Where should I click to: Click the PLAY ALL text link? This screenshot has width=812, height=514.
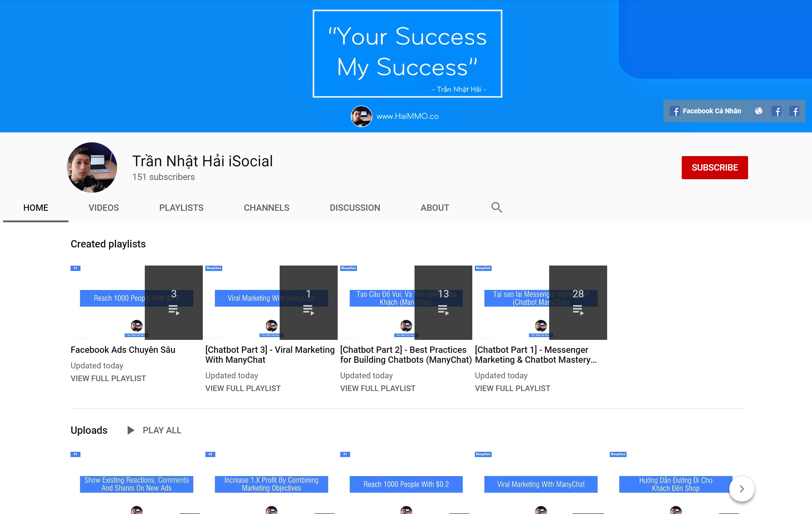point(162,430)
